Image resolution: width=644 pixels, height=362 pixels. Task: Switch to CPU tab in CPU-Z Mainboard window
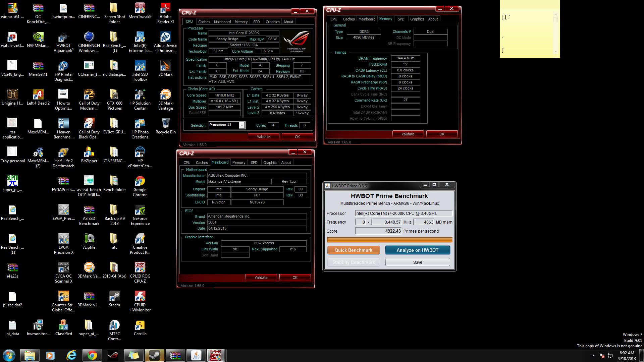click(187, 163)
